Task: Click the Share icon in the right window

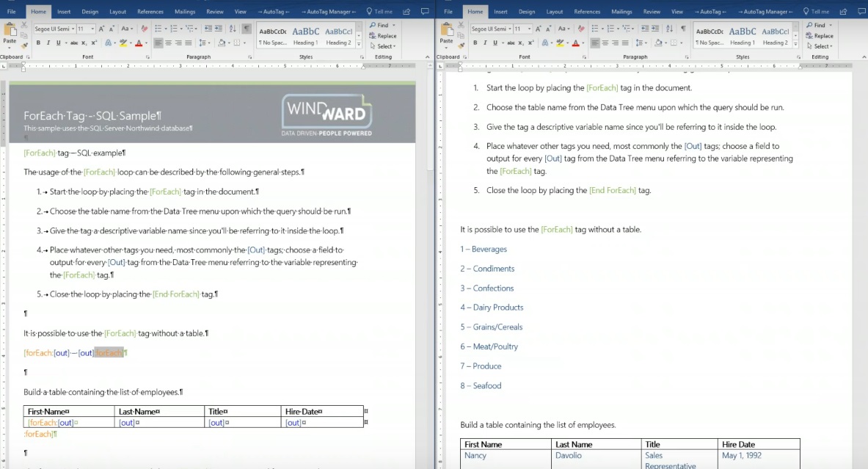Action: [842, 12]
